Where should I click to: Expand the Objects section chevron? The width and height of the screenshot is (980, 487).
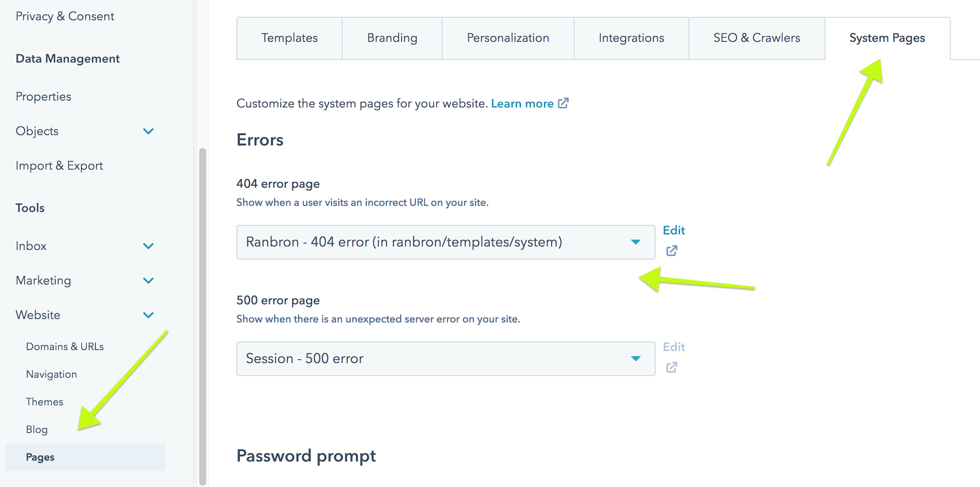148,131
